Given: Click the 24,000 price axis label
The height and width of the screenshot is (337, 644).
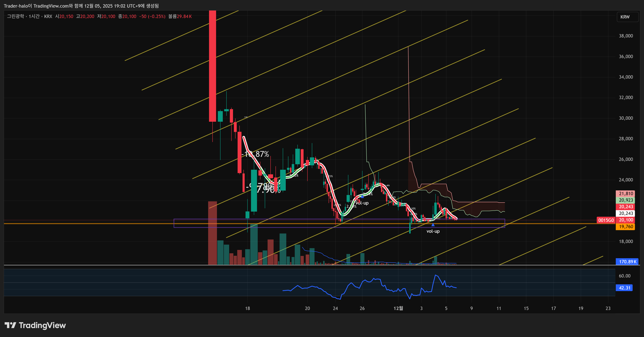Looking at the screenshot, I should point(626,180).
